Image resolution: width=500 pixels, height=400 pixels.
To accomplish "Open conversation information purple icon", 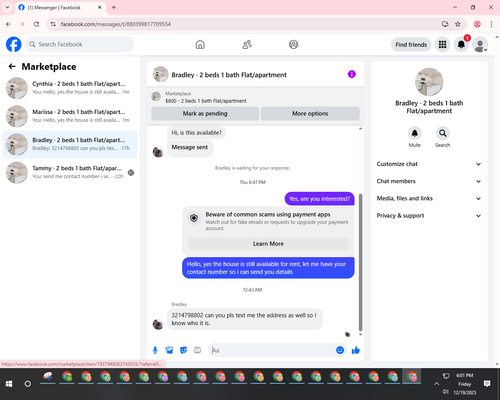I will click(x=352, y=74).
